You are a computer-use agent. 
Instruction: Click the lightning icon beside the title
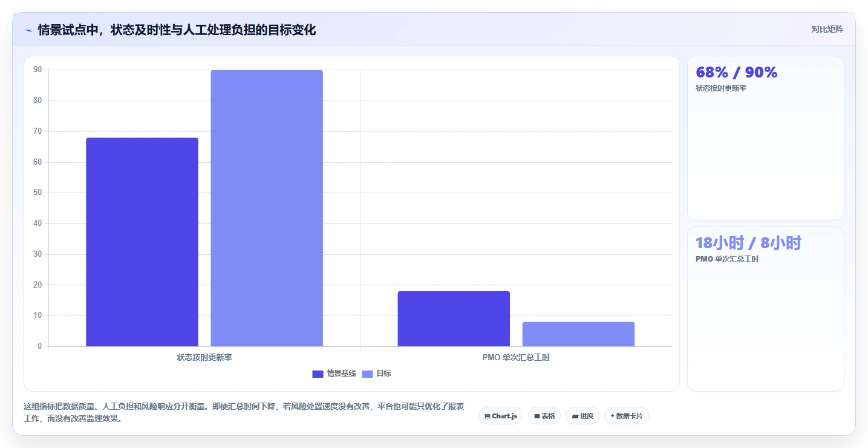(28, 30)
